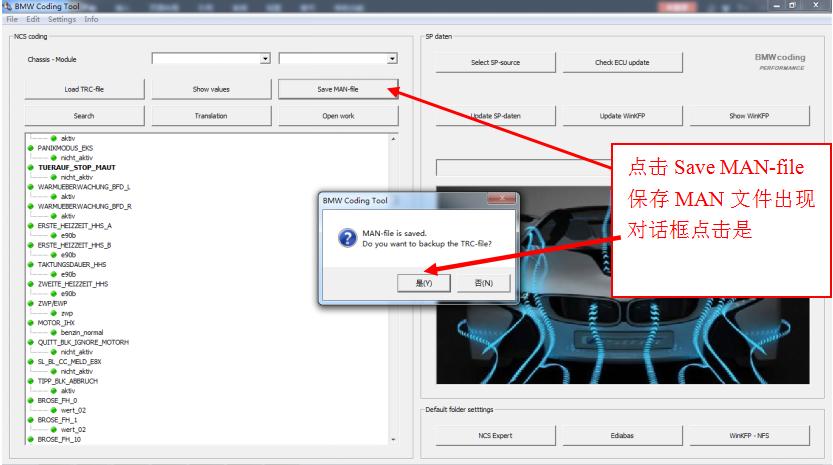Select BROSE_FH_0 tree item
This screenshot has height=465, width=833.
pyautogui.click(x=57, y=400)
